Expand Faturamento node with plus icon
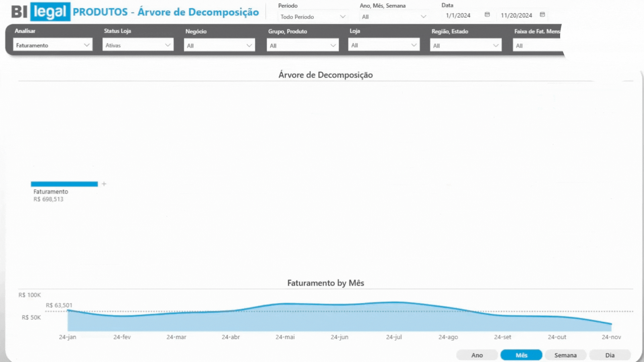This screenshot has width=644, height=362. (x=104, y=184)
